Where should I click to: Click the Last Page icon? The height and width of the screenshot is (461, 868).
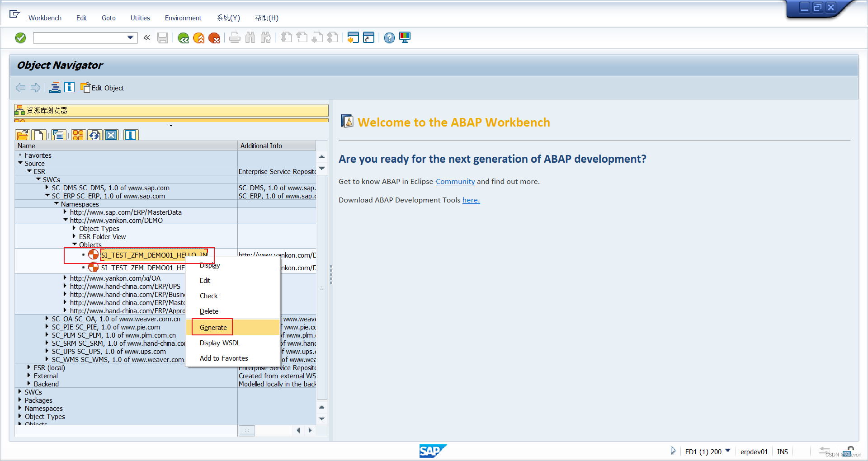coord(333,38)
